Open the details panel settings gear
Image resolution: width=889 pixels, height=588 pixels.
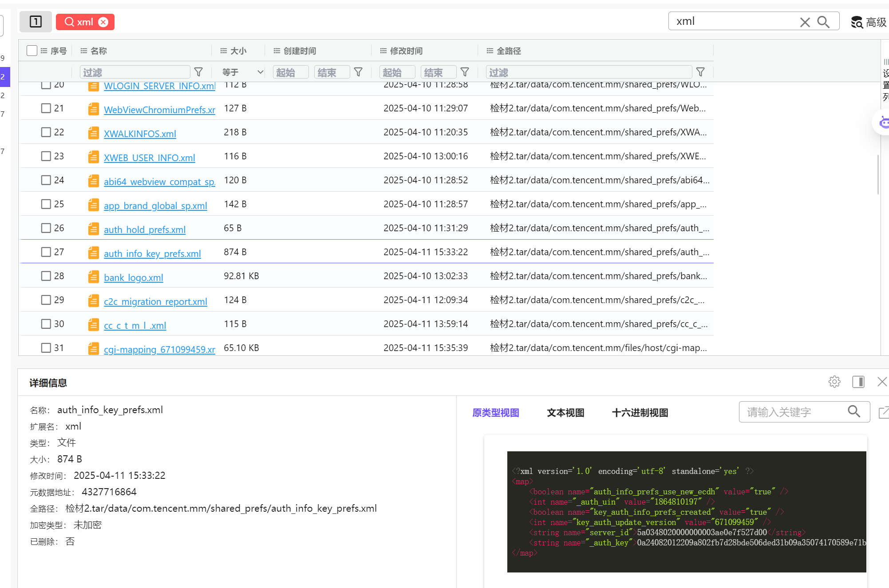[834, 382]
